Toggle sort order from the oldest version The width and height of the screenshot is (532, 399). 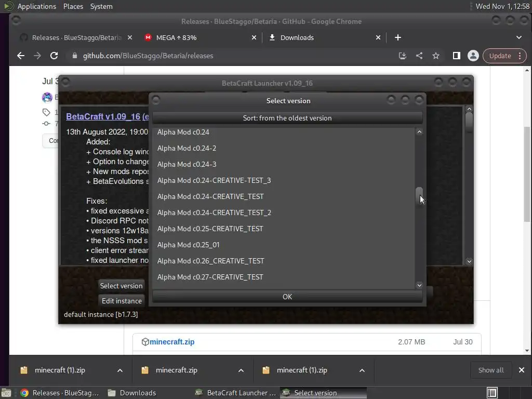287,118
